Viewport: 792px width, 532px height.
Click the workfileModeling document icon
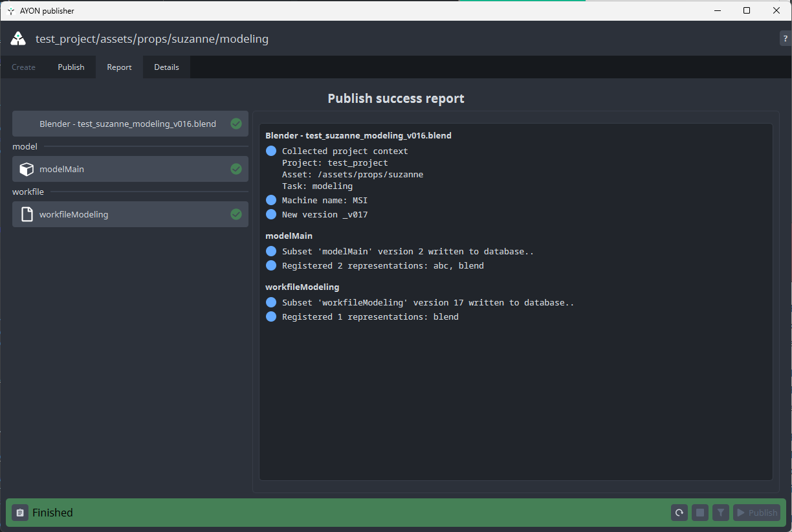coord(27,214)
